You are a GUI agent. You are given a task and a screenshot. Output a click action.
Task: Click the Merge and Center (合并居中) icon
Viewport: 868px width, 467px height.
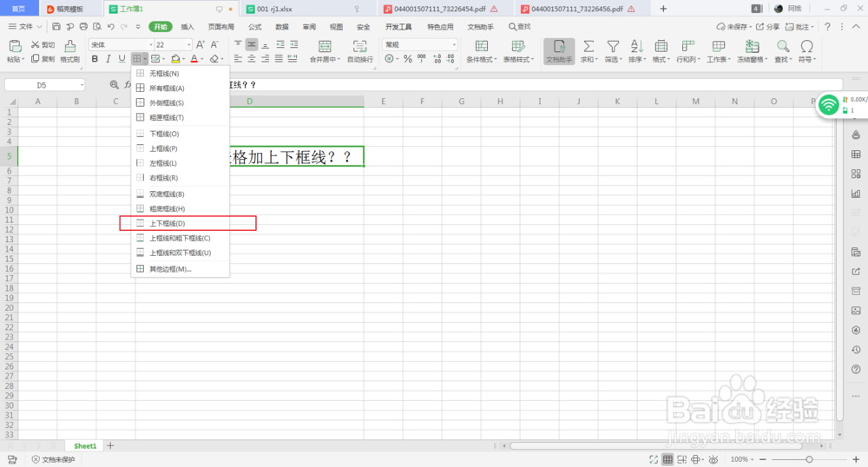tap(325, 47)
